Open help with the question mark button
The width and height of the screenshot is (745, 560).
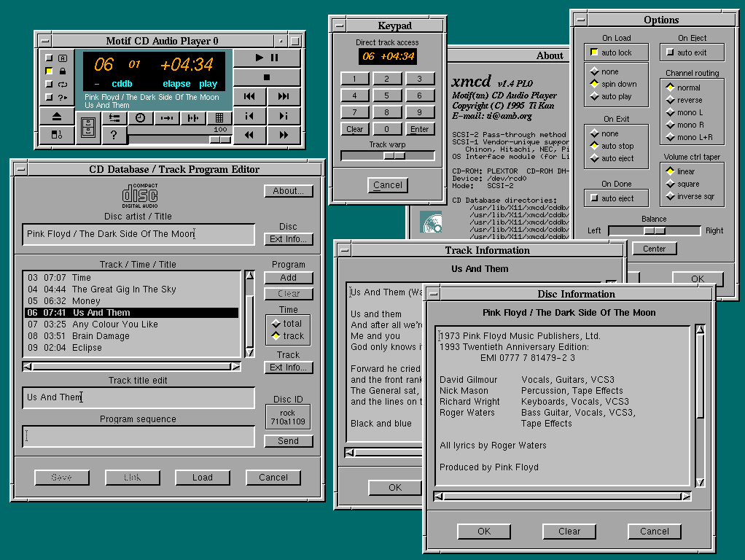point(114,135)
